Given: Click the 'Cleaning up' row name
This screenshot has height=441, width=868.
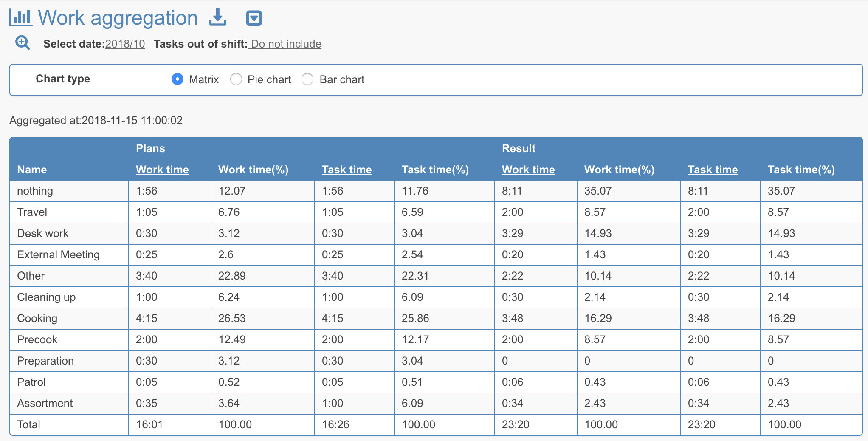Looking at the screenshot, I should point(46,297).
